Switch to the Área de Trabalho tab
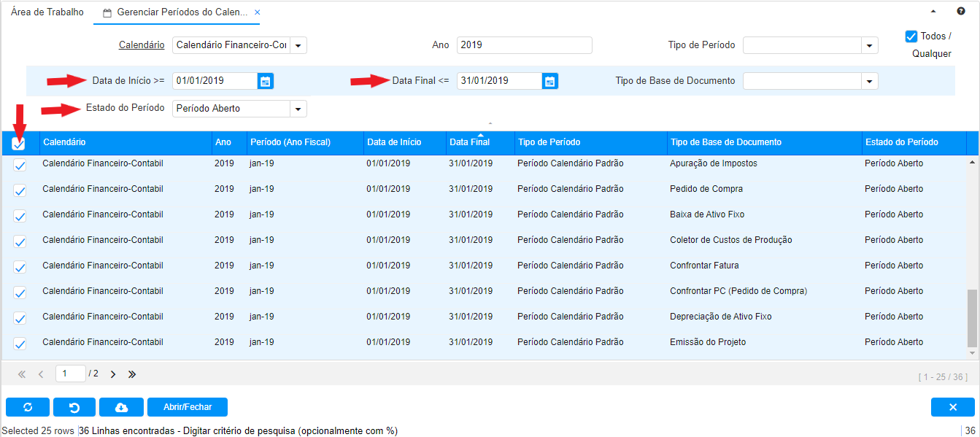Viewport: 980px width, 437px height. (47, 12)
